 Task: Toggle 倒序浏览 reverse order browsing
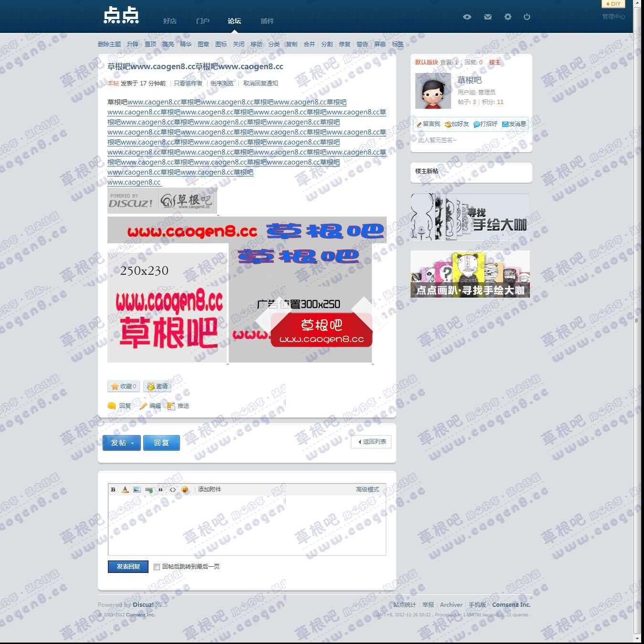coord(222,83)
